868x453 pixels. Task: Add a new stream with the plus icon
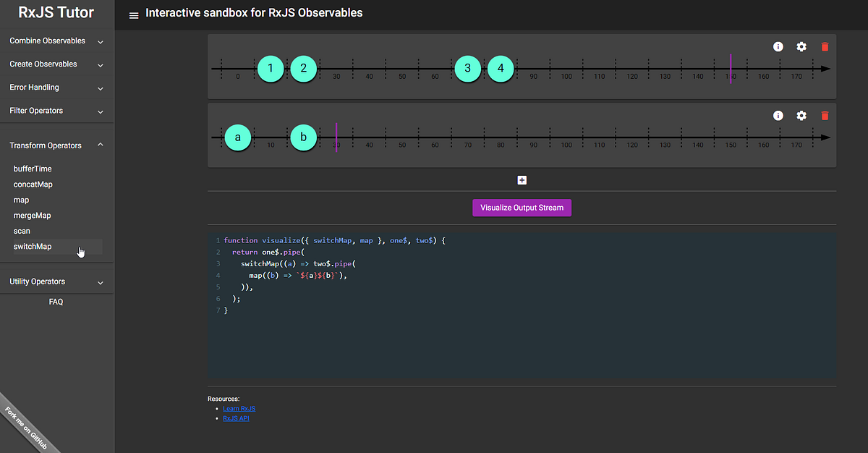522,179
